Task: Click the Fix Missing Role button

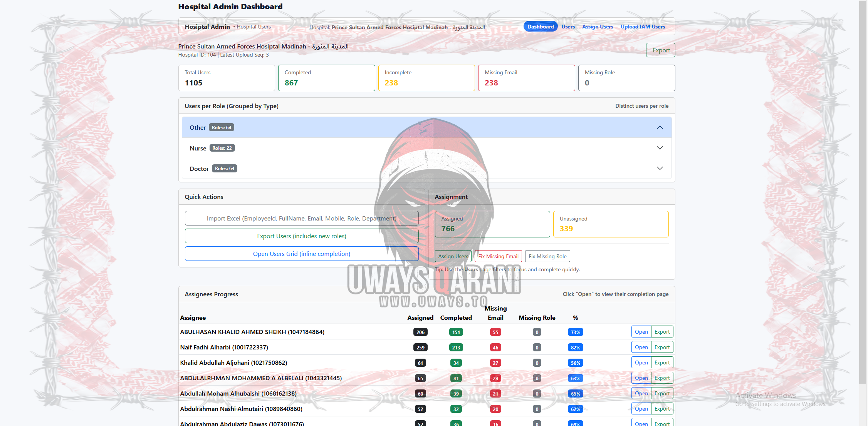Action: point(547,256)
